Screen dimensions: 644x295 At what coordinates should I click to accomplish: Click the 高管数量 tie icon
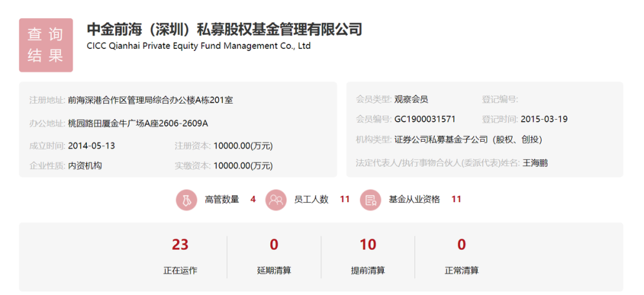[x=187, y=200]
